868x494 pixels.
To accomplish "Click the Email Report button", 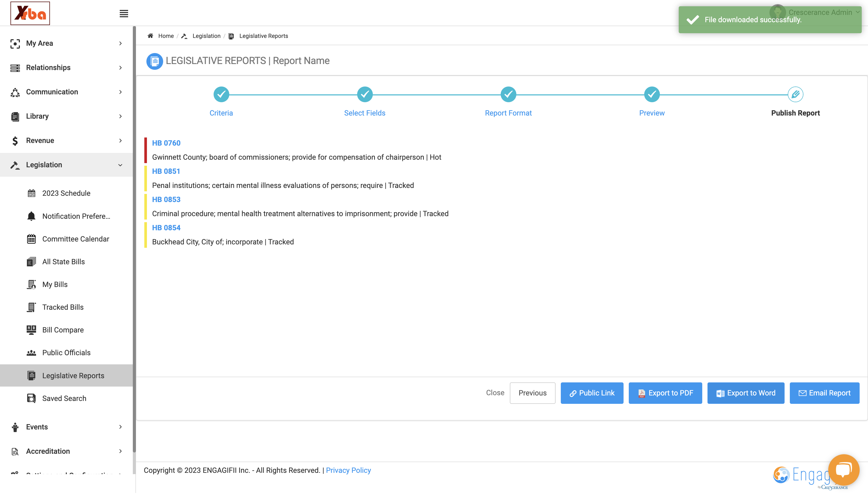I will point(824,393).
